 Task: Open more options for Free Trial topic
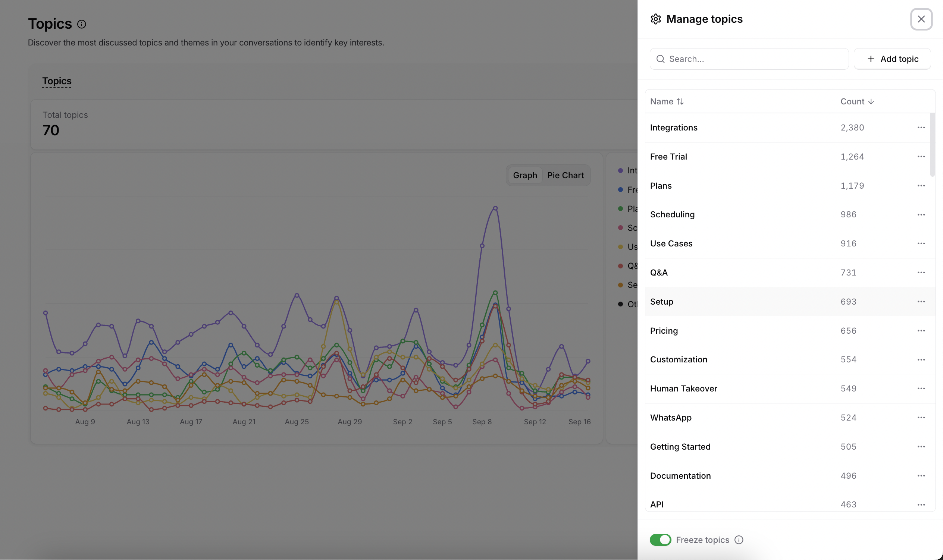coord(921,157)
